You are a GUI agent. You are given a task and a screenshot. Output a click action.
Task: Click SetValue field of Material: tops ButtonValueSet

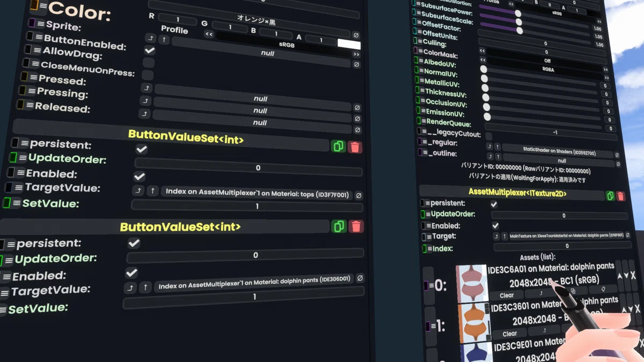(x=247, y=206)
